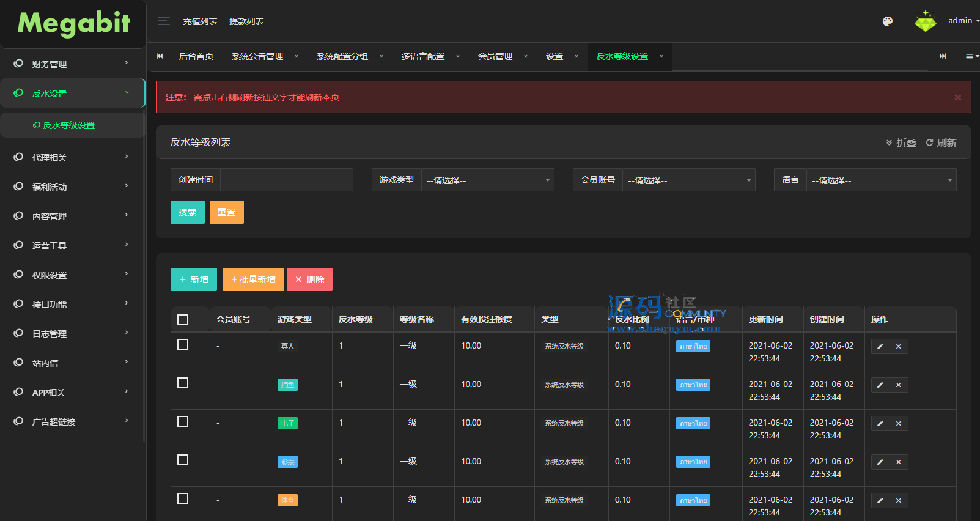The image size is (980, 521).
Task: Open the 充值列表 top menu item
Action: (x=200, y=21)
